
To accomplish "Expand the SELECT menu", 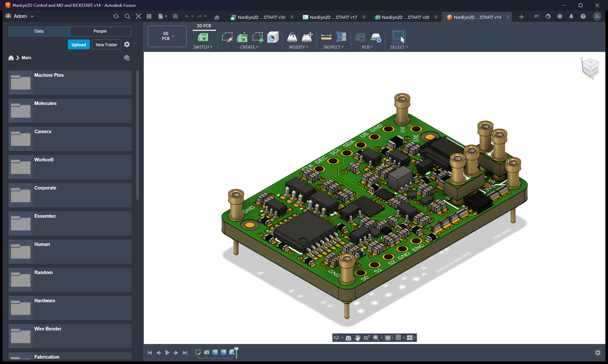I will point(399,47).
